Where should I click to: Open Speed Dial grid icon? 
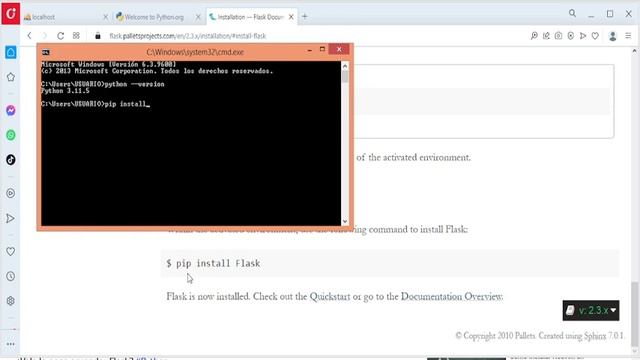tap(76, 36)
